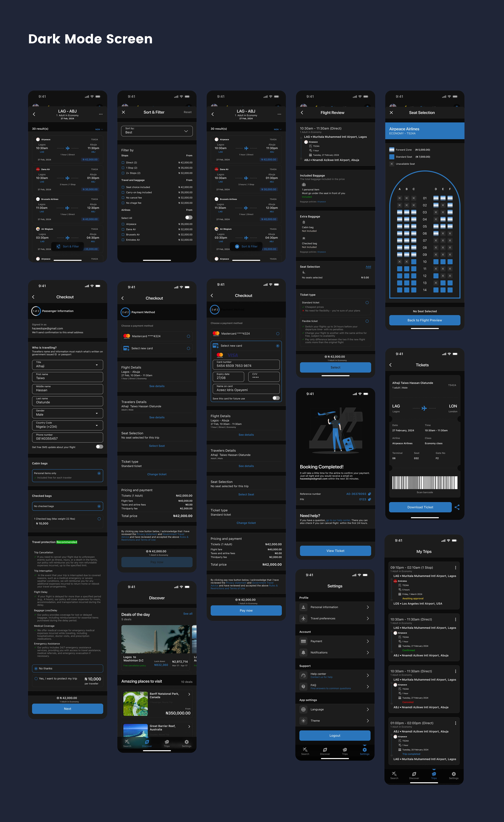The image size is (504, 822).
Task: Tap Back to Flight Preview button
Action: tap(425, 320)
